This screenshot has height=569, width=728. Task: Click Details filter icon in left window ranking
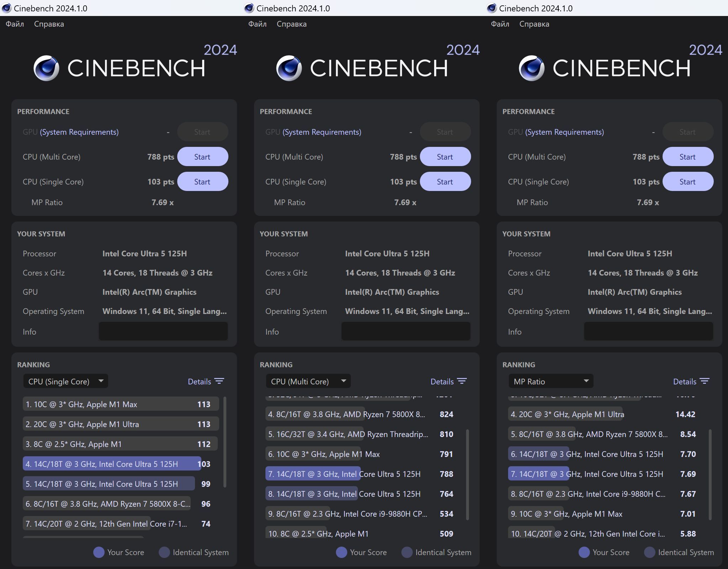point(219,381)
